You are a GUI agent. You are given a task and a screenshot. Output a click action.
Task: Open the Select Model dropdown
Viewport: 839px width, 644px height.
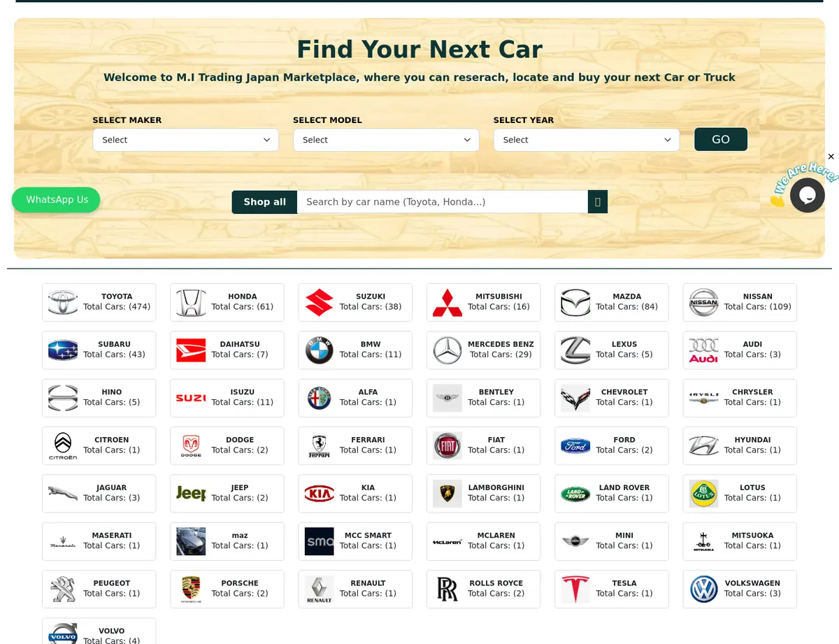(386, 140)
